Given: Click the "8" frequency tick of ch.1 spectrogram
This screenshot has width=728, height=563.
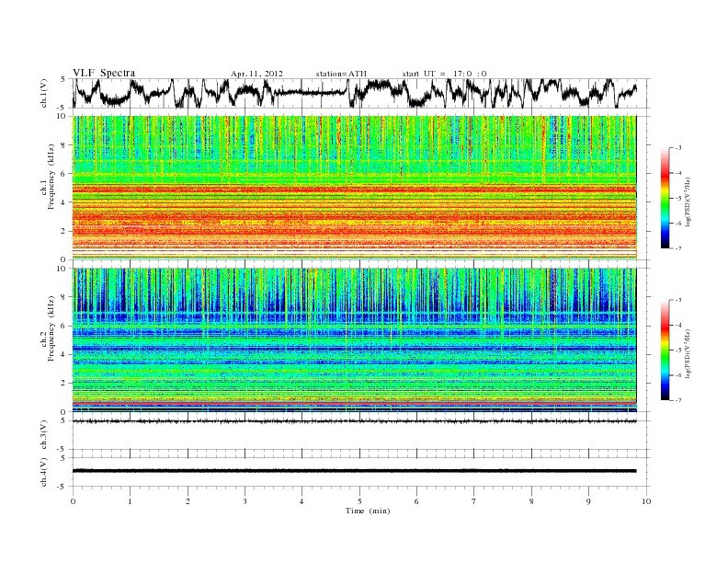Looking at the screenshot, I should (x=63, y=145).
